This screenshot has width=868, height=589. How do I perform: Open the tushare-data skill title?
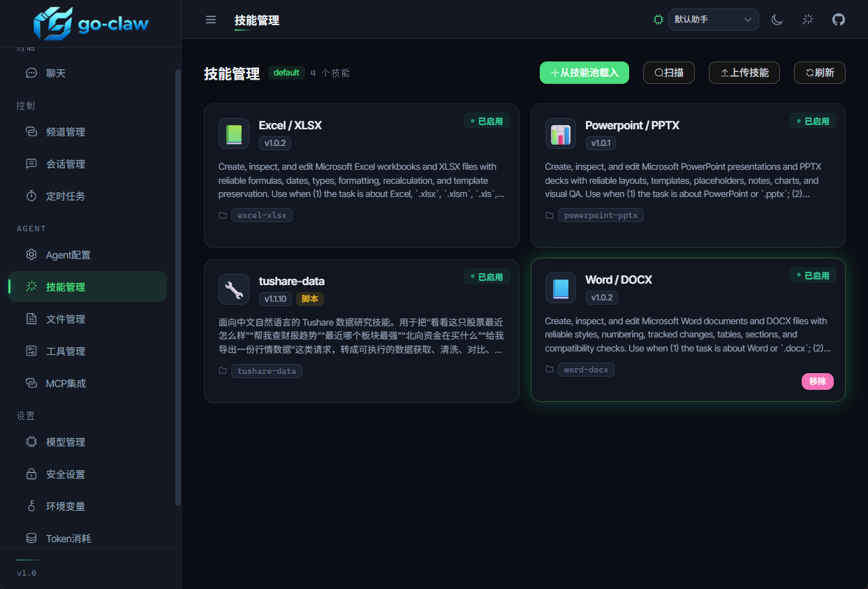292,282
